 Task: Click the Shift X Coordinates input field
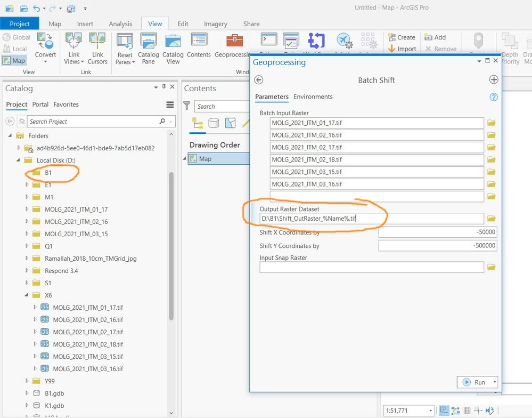point(437,232)
